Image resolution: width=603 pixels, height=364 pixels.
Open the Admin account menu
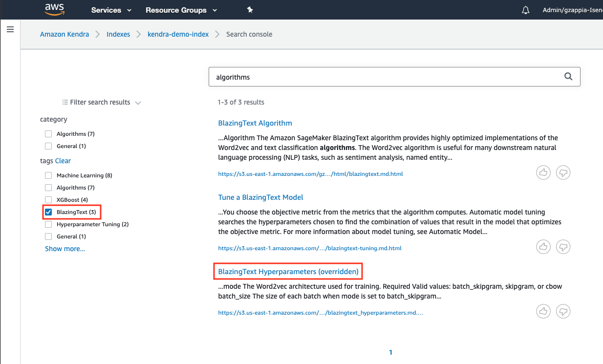tap(573, 10)
